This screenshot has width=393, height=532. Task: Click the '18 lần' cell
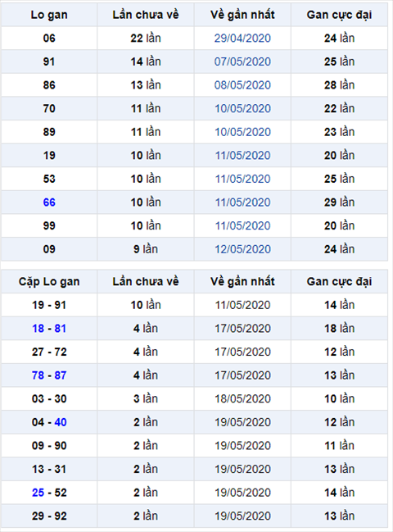coord(339,329)
